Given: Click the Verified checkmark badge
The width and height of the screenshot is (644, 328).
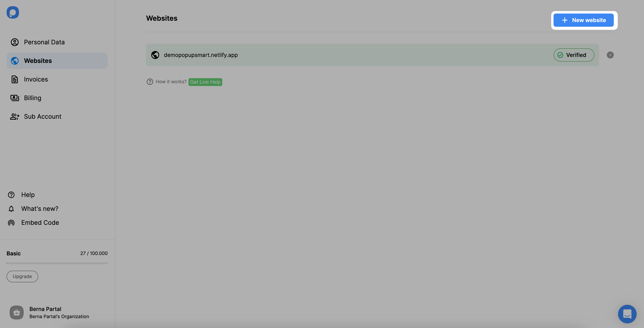Looking at the screenshot, I should click(x=574, y=55).
